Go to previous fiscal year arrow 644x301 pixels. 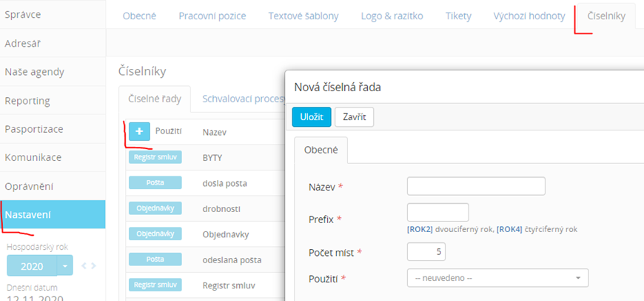84,265
